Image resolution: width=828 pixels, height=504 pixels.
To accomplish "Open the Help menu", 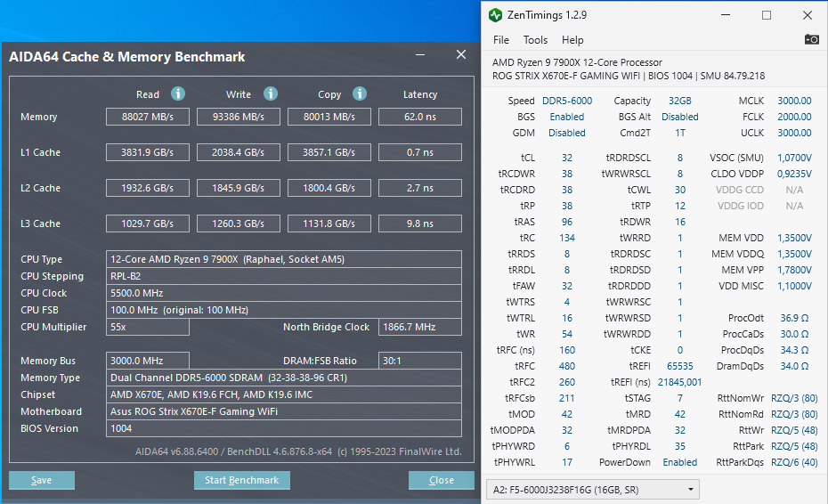I will coord(572,40).
